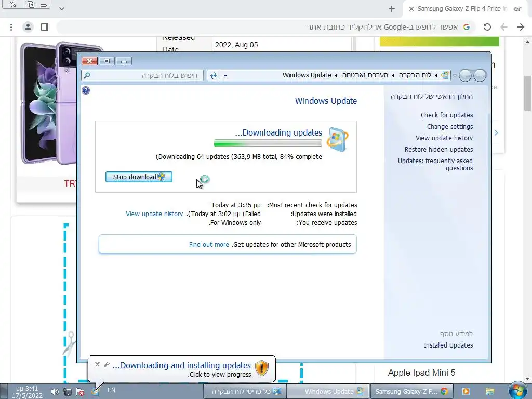Switch to Samsung Galaxy Z F... Chrome taskbar button
The image size is (532, 399).
point(412,391)
